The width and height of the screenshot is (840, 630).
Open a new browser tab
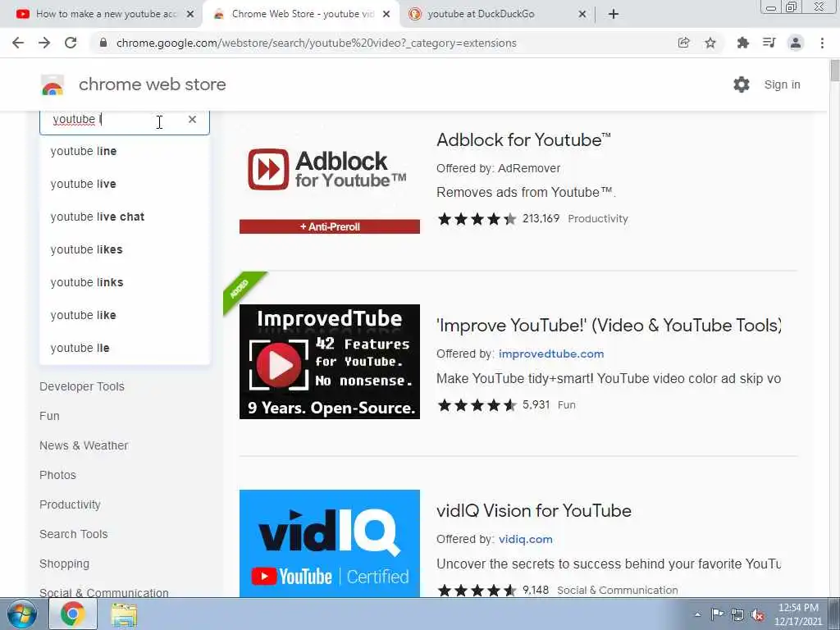click(614, 14)
